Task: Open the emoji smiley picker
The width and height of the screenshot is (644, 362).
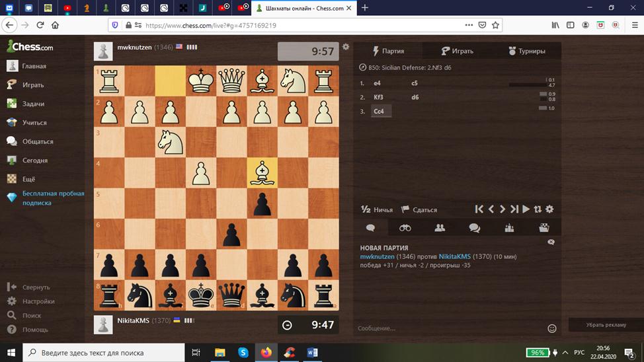Action: [552, 328]
